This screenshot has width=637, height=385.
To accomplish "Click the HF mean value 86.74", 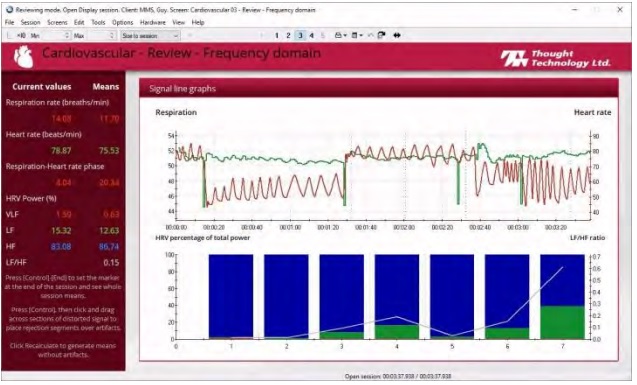I will pos(109,247).
